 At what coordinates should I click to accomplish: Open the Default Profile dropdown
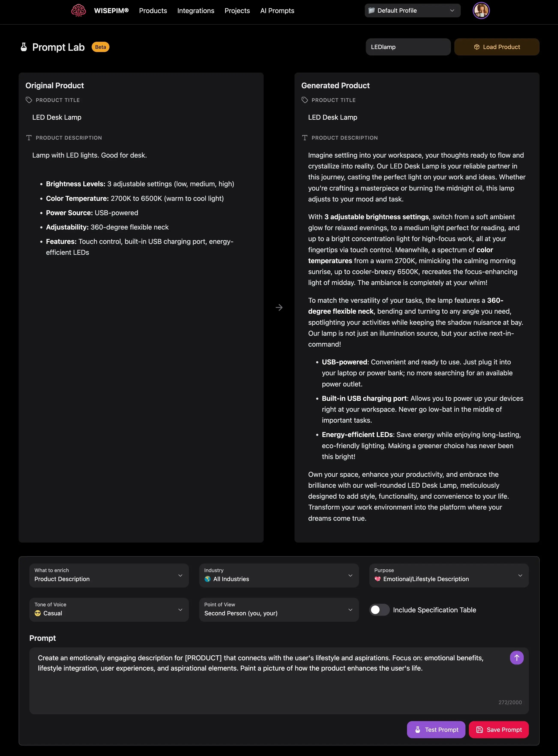(x=412, y=10)
